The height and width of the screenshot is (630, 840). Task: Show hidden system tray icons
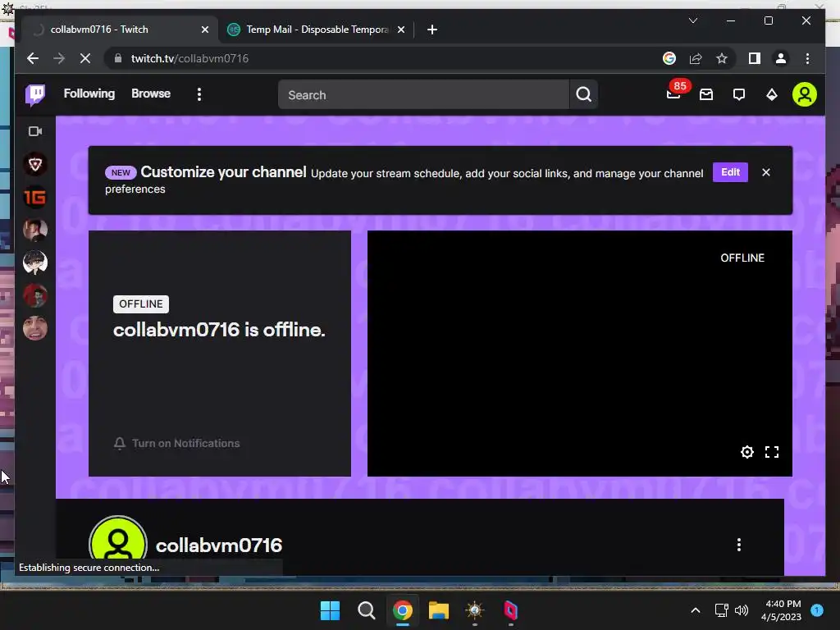tap(696, 610)
